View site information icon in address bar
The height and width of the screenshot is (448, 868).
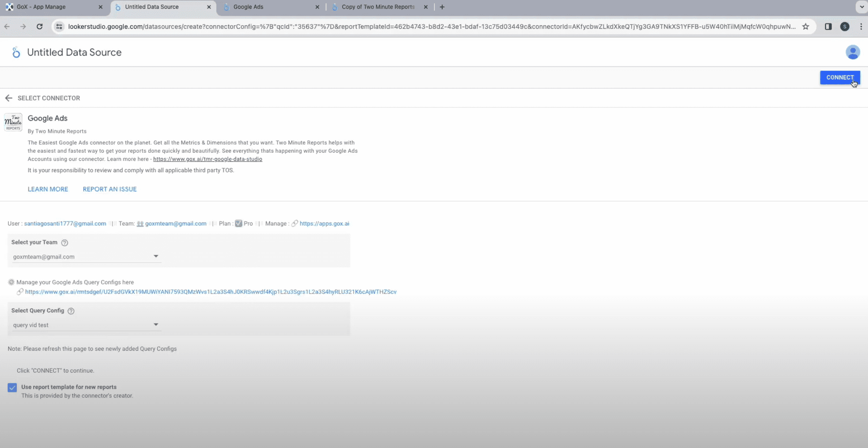point(59,27)
